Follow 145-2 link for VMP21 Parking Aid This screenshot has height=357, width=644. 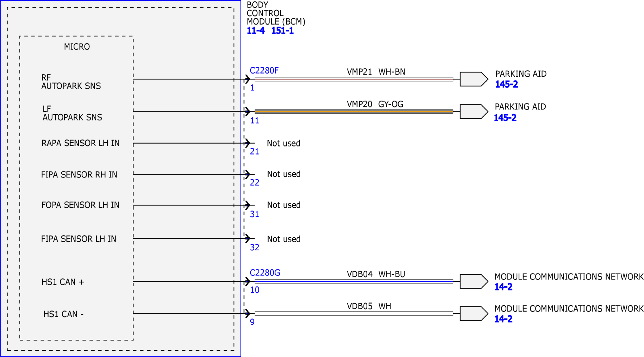506,84
